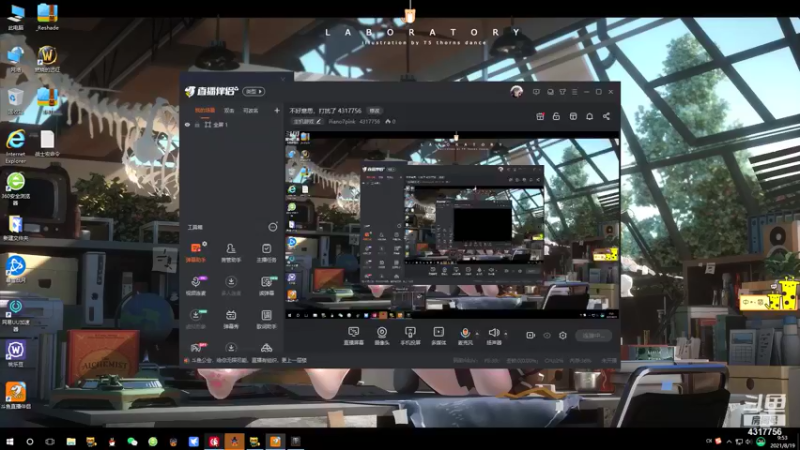Add a 摄像头 camera source

click(x=382, y=336)
